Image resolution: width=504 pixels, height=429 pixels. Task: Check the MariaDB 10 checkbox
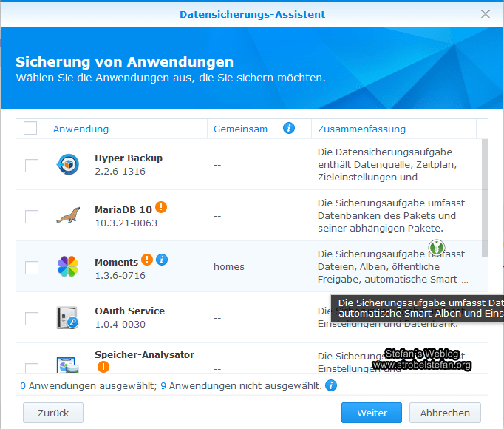pos(32,217)
